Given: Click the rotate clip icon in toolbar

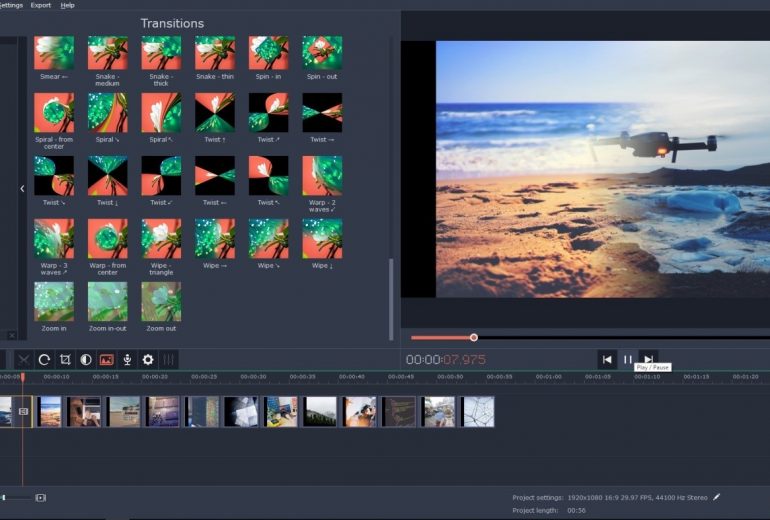Looking at the screenshot, I should click(44, 360).
